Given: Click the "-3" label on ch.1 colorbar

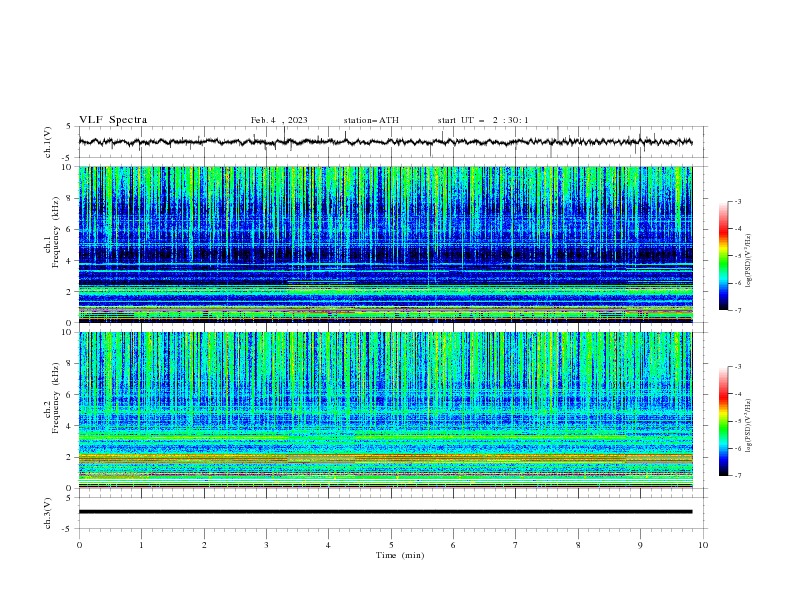Looking at the screenshot, I should [x=737, y=201].
